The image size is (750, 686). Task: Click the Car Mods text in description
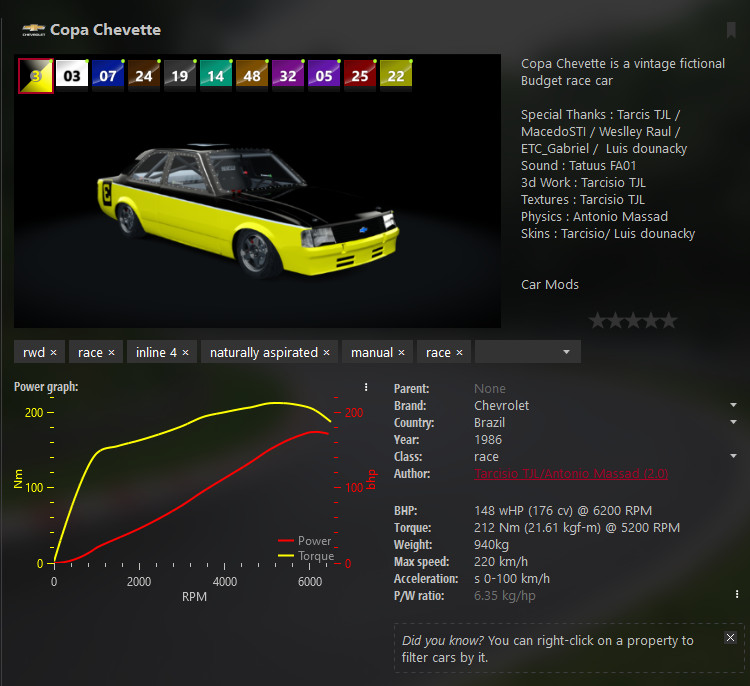coord(550,285)
